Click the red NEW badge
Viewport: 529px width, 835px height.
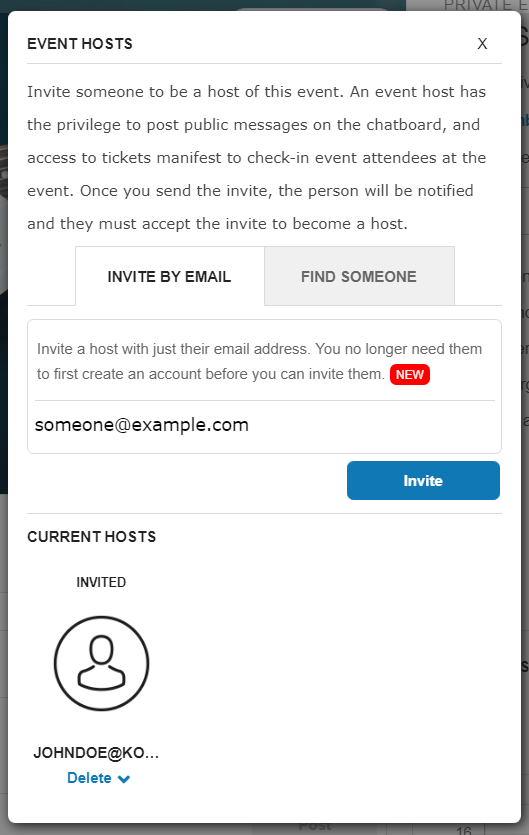click(410, 374)
